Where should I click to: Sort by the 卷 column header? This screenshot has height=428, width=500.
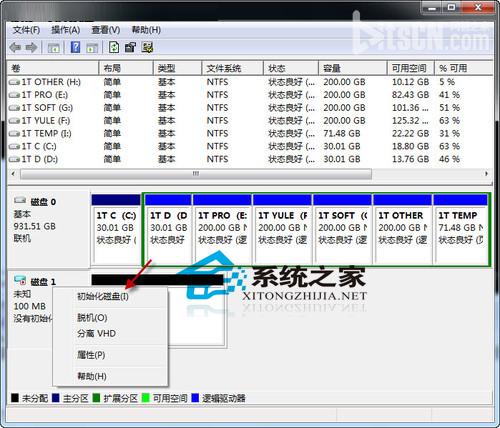[x=53, y=68]
